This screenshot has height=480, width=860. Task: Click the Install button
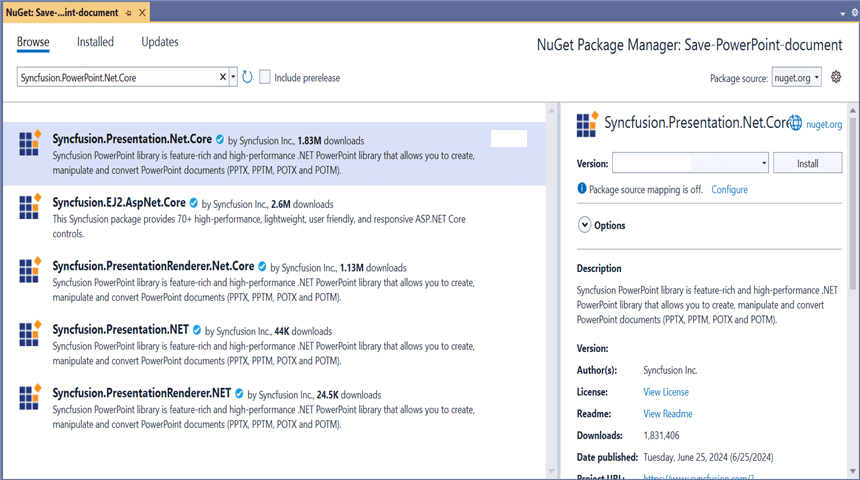807,163
